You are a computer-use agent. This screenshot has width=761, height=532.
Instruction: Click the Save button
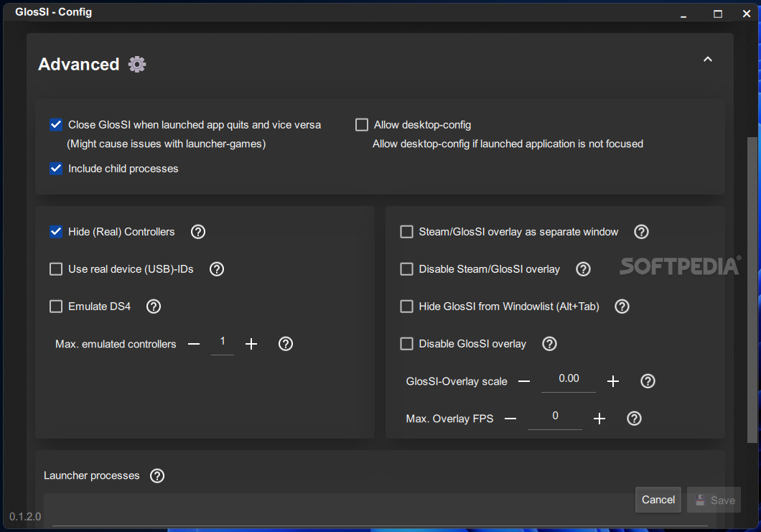click(x=714, y=500)
